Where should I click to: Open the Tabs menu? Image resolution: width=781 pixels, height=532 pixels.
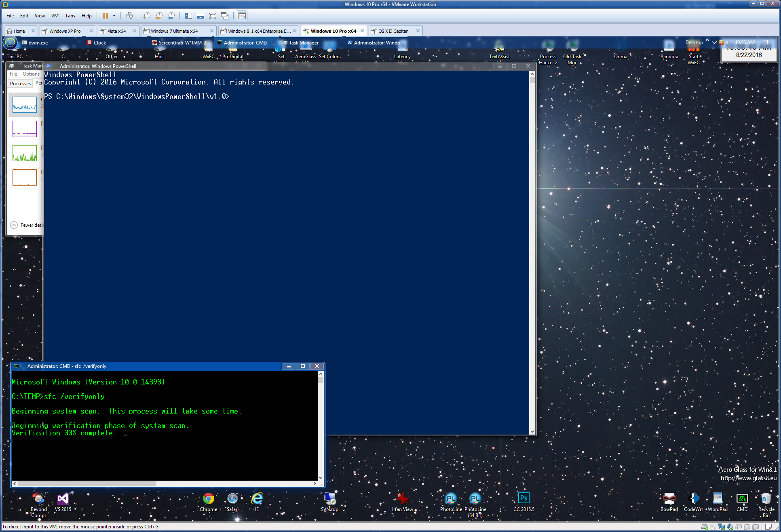point(70,16)
